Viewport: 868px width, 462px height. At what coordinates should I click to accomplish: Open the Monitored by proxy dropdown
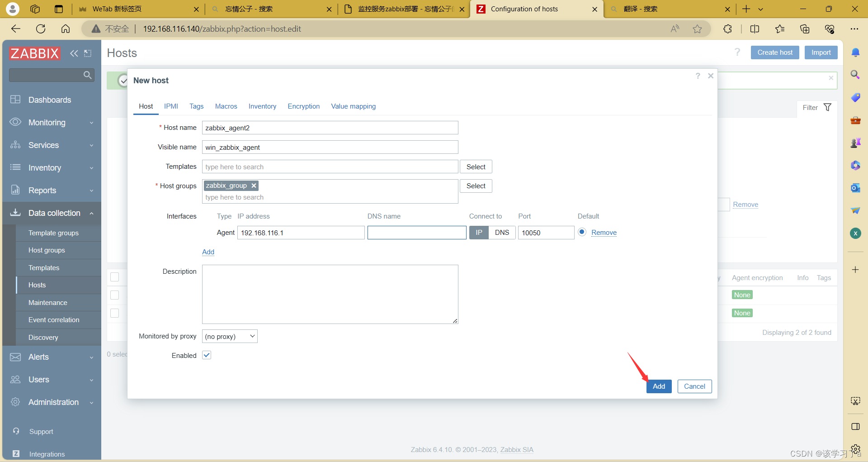(230, 336)
